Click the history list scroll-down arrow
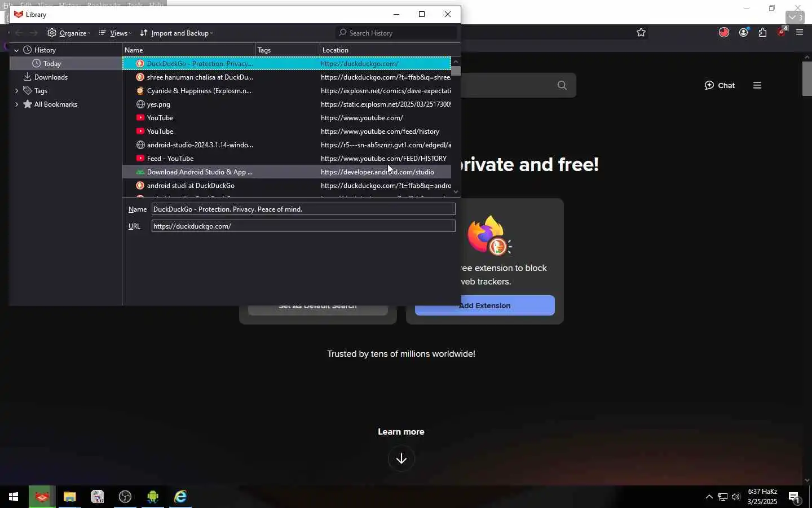 tap(456, 192)
